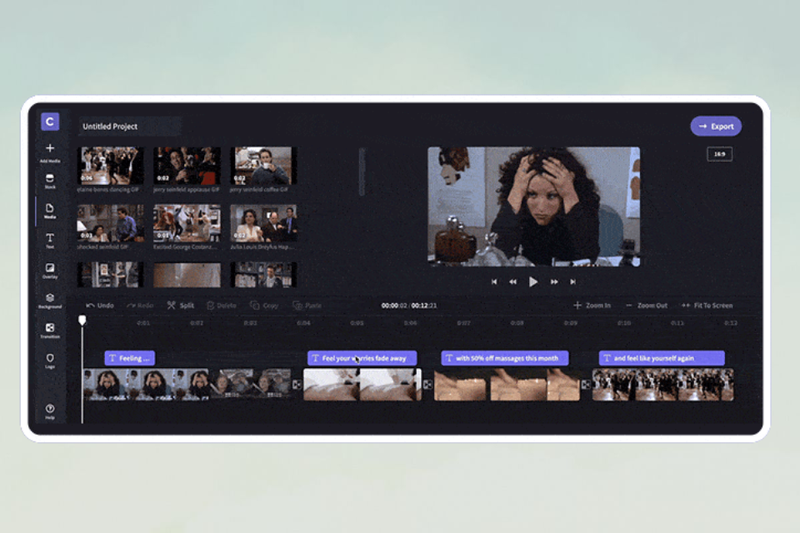Open the Transition sidebar item
The image size is (800, 533).
(50, 330)
